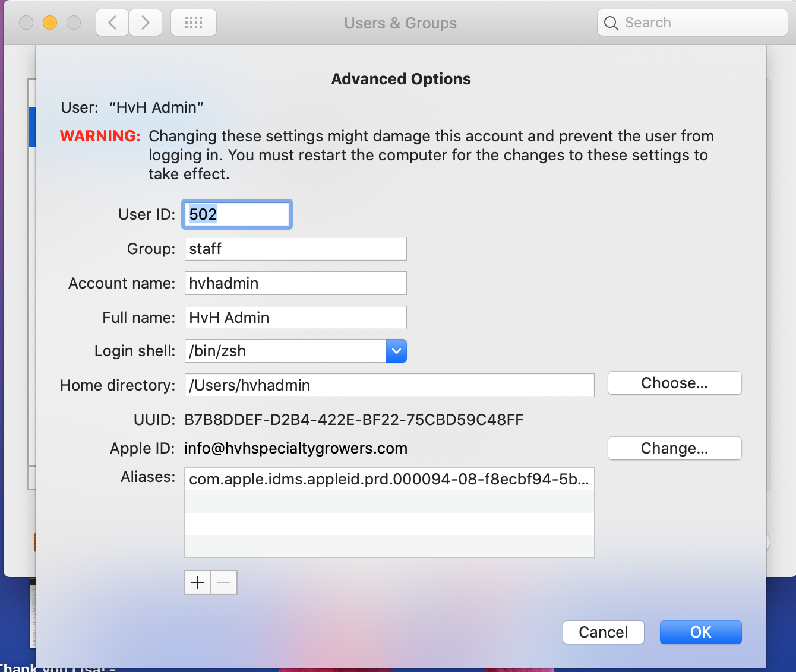Click the Full name field HvH Admin
The height and width of the screenshot is (672, 796).
click(295, 318)
